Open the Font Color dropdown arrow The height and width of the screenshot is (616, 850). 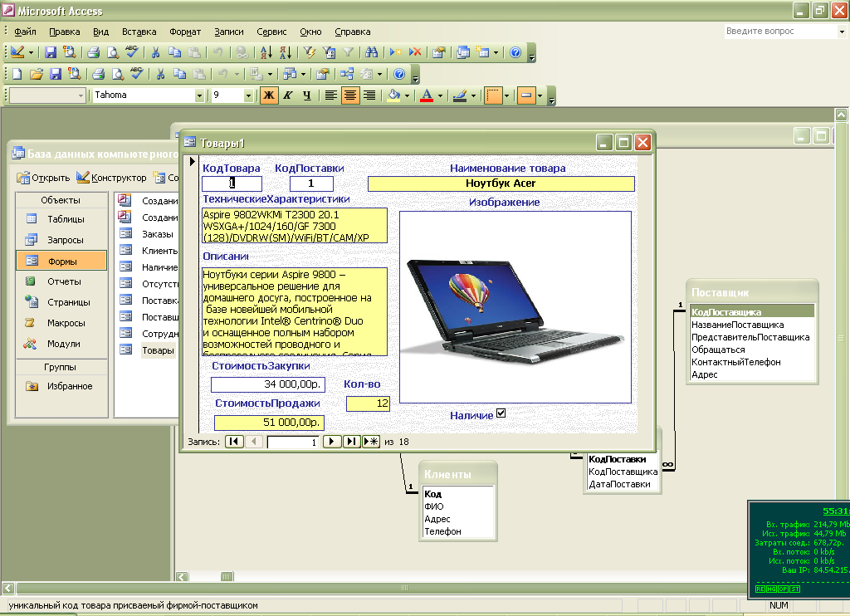coord(440,95)
